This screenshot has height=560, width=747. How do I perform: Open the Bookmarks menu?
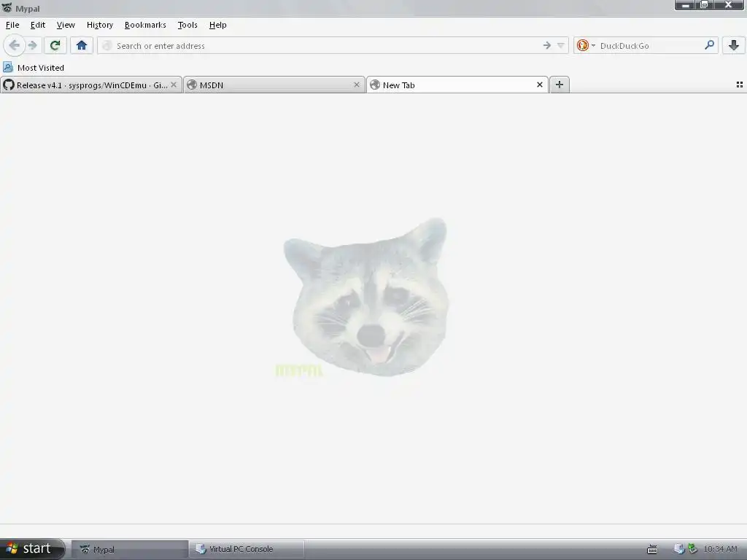[x=145, y=25]
